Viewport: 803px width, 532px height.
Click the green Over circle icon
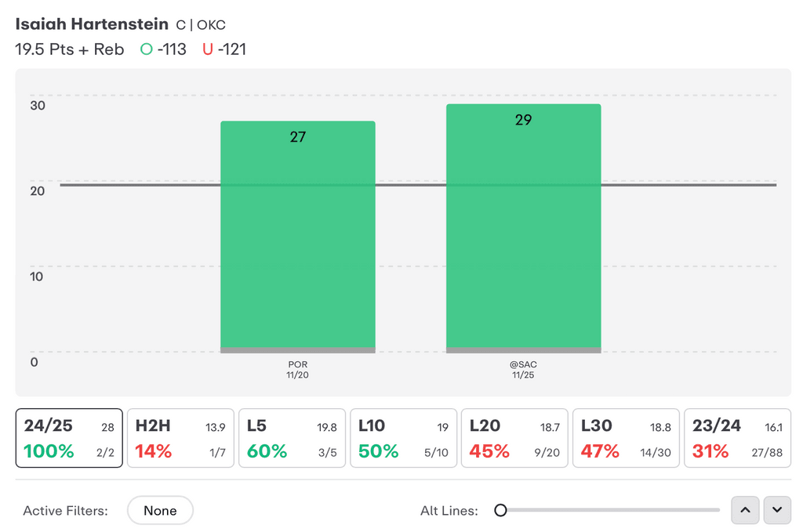pos(147,49)
